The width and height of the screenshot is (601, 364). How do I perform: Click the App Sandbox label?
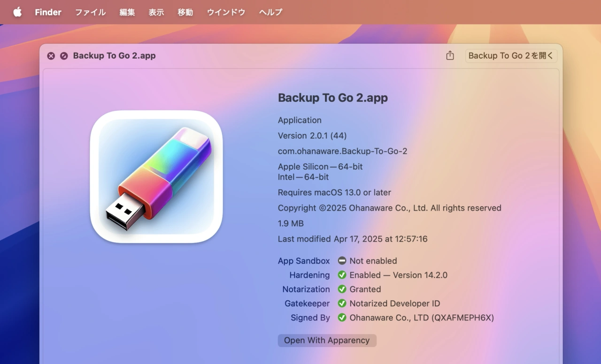(x=304, y=261)
